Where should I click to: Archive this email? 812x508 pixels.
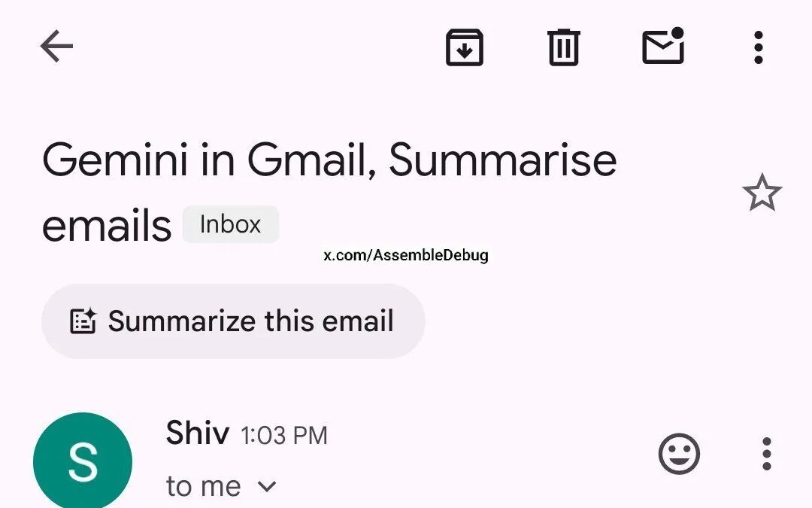tap(465, 47)
